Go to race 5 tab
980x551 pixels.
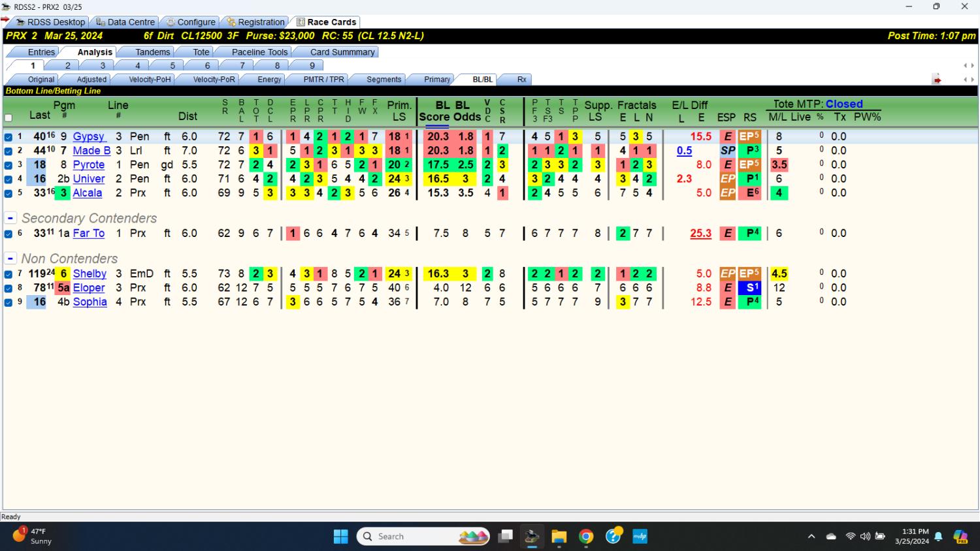(172, 66)
